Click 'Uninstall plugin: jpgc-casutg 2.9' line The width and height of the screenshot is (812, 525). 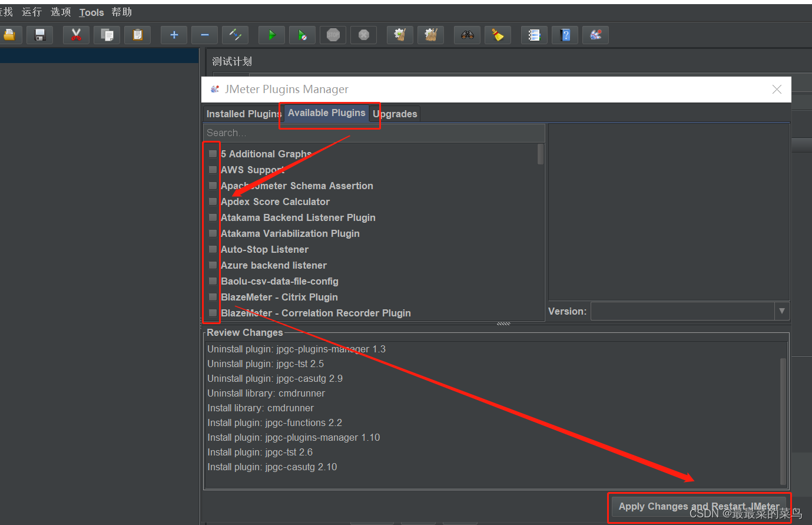tap(275, 378)
